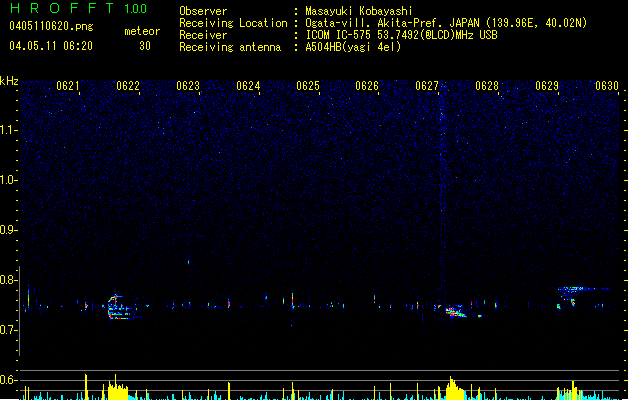The height and width of the screenshot is (400, 629).
Task: Click the 0629 time marker
Action: click(547, 86)
